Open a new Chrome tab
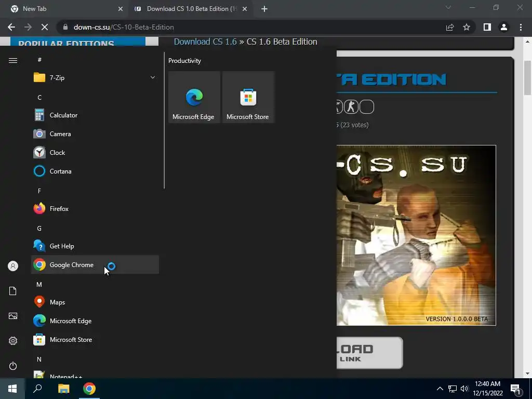The height and width of the screenshot is (399, 532). click(264, 9)
